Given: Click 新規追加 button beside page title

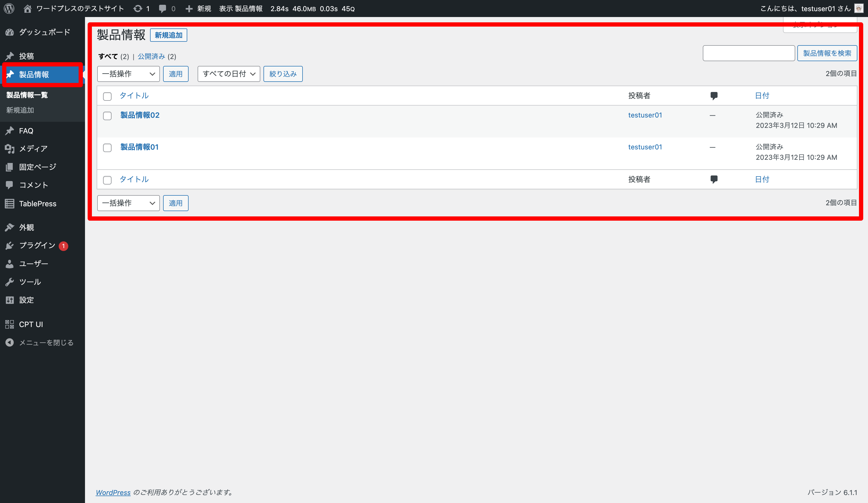Looking at the screenshot, I should (x=168, y=35).
